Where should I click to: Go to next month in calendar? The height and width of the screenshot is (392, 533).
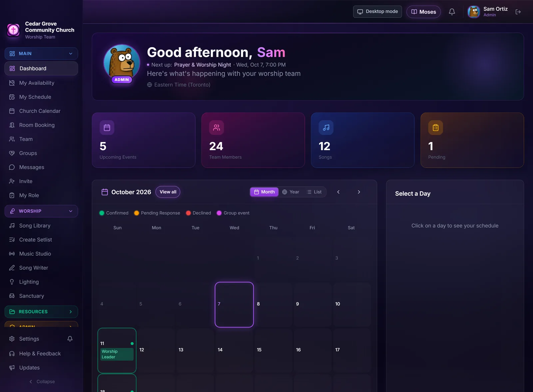click(359, 192)
